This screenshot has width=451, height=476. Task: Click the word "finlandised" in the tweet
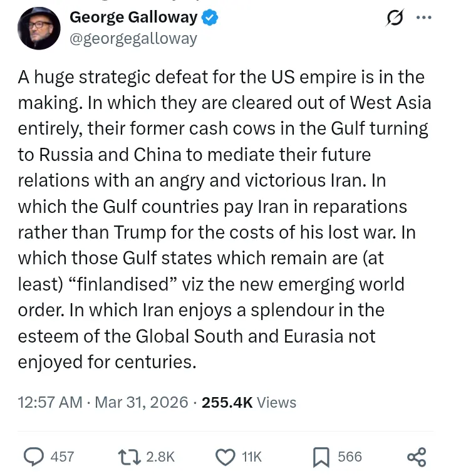127,284
